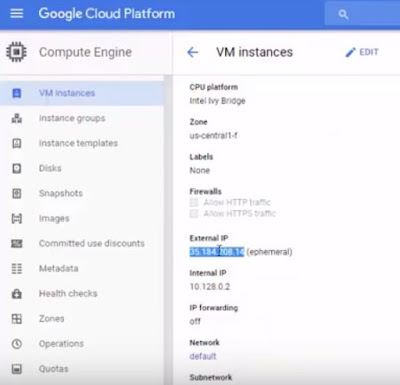Click the Operations clock icon
Image resolution: width=400 pixels, height=385 pixels.
[x=17, y=344]
